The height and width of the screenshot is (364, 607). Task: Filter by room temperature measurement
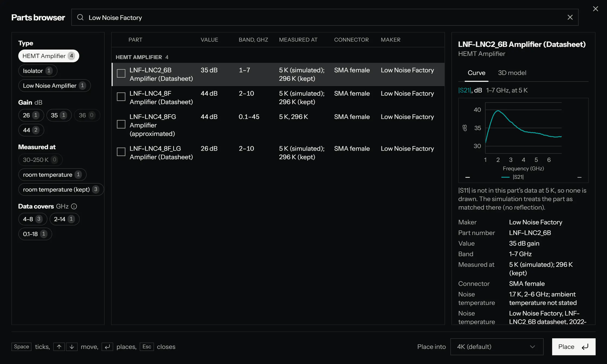52,174
